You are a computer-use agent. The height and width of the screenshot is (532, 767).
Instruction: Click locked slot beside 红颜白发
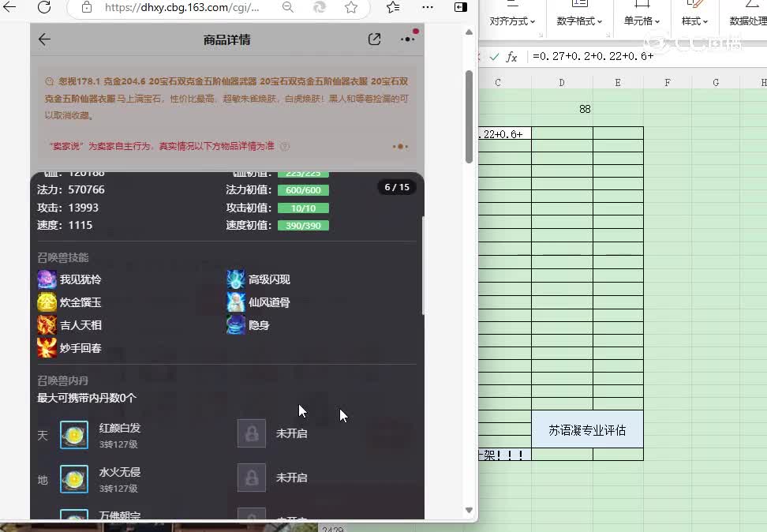pyautogui.click(x=252, y=433)
